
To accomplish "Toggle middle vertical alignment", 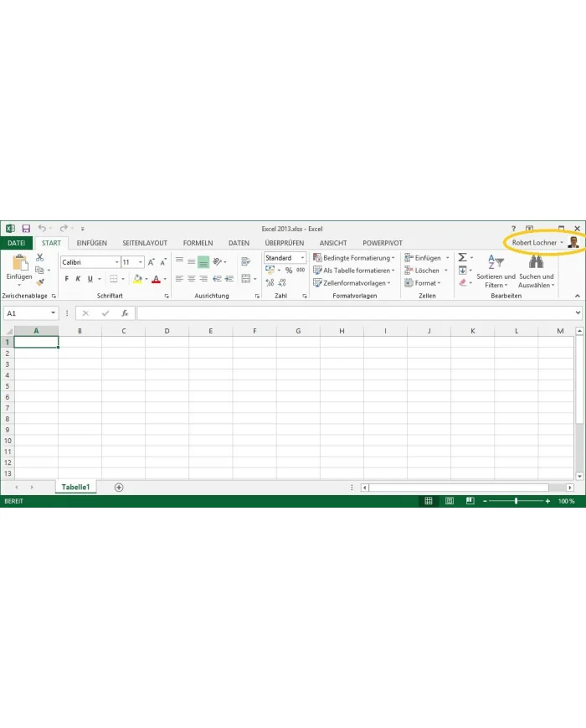I will pos(191,262).
